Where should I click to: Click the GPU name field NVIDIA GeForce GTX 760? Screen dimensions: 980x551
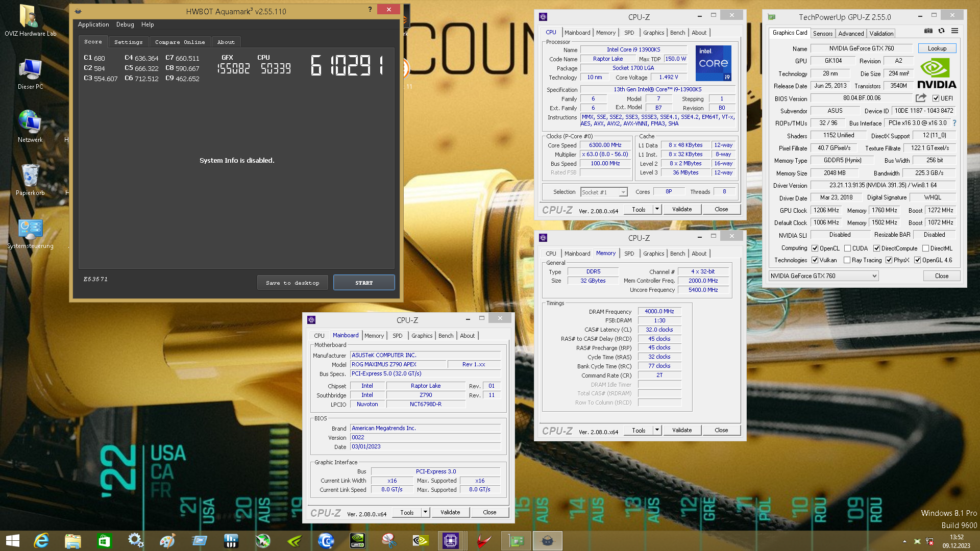point(861,48)
